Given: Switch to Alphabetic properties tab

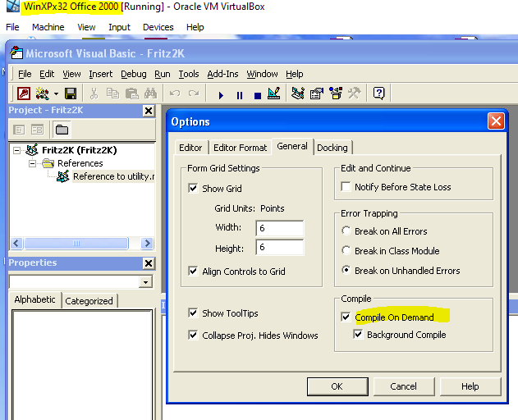Looking at the screenshot, I should pos(34,299).
